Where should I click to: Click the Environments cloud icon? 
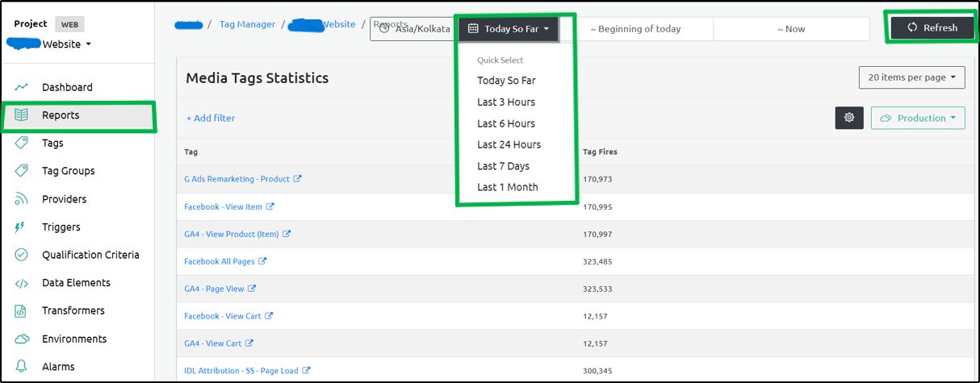[22, 339]
